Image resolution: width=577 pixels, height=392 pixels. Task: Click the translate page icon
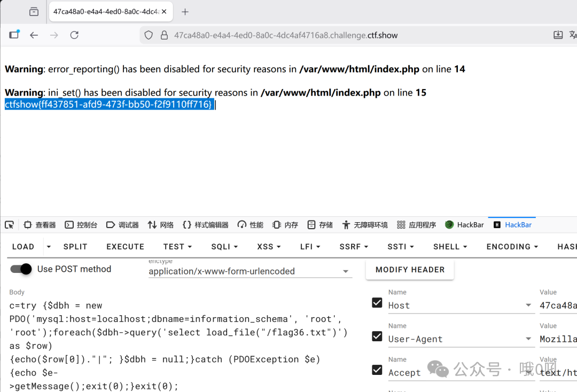click(x=573, y=35)
